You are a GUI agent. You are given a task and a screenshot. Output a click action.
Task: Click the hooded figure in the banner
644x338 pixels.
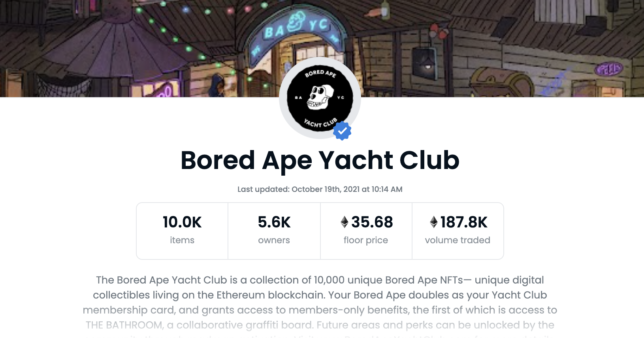[x=217, y=86]
